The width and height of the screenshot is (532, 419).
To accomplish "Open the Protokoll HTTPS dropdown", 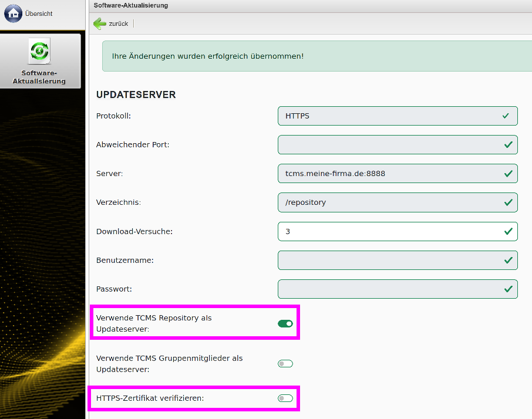I will [398, 116].
